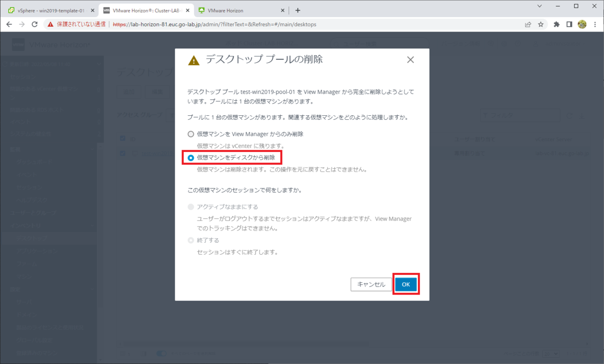
Task: Open Chrome tab search chevron
Action: click(540, 6)
